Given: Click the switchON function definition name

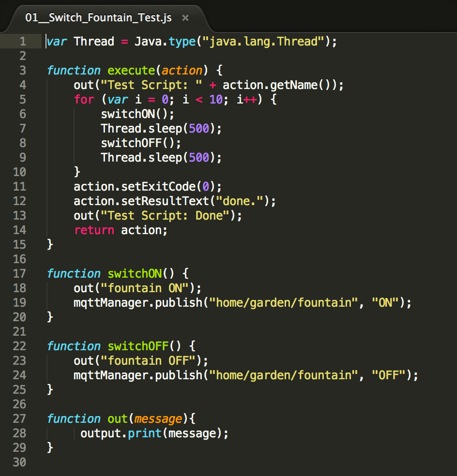Looking at the screenshot, I should 134,274.
